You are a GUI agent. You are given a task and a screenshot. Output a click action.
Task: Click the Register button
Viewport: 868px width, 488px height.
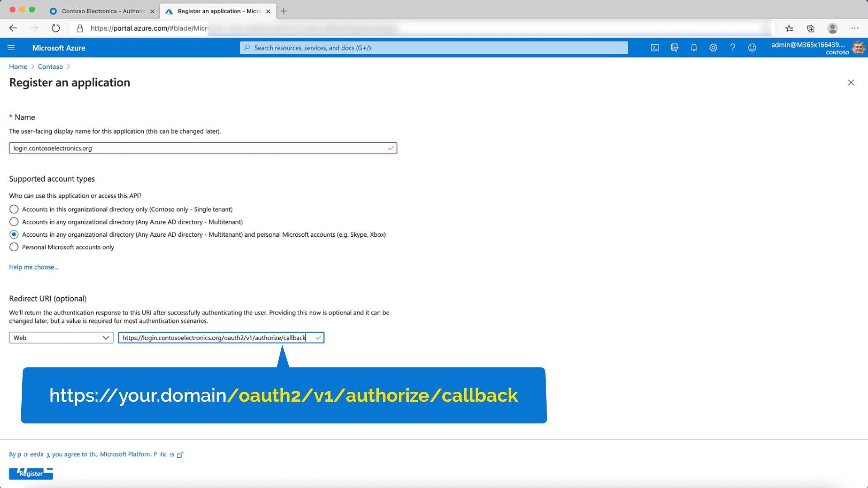(x=31, y=474)
